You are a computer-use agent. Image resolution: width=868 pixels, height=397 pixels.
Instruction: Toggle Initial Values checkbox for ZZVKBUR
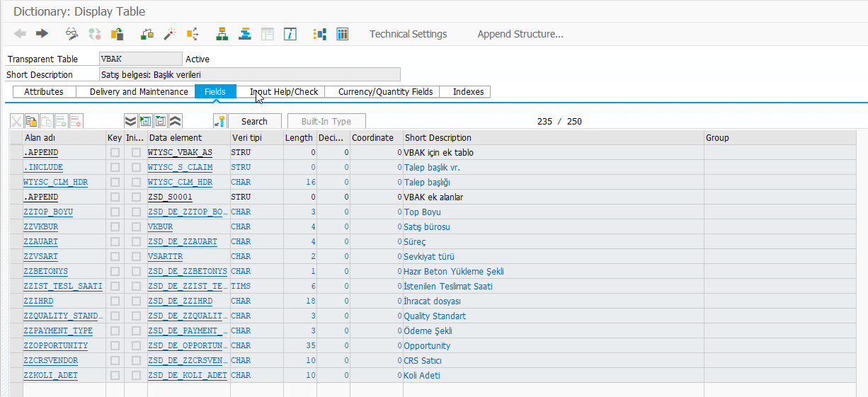click(136, 226)
